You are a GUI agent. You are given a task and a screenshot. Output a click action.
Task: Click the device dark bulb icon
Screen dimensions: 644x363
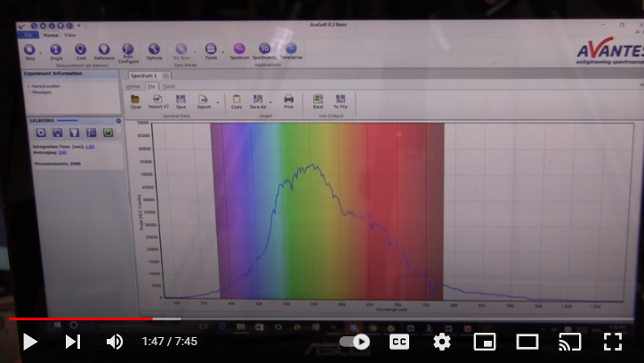pos(58,133)
